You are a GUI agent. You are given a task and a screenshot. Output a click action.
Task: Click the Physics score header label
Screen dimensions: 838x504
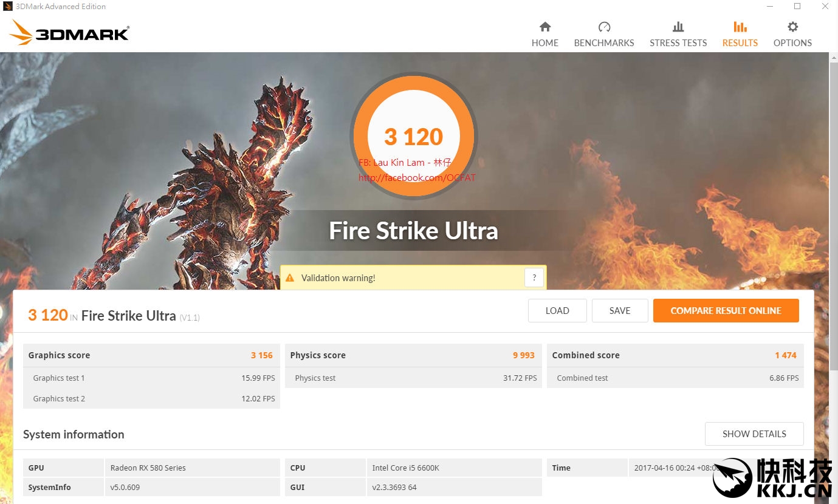coord(318,355)
